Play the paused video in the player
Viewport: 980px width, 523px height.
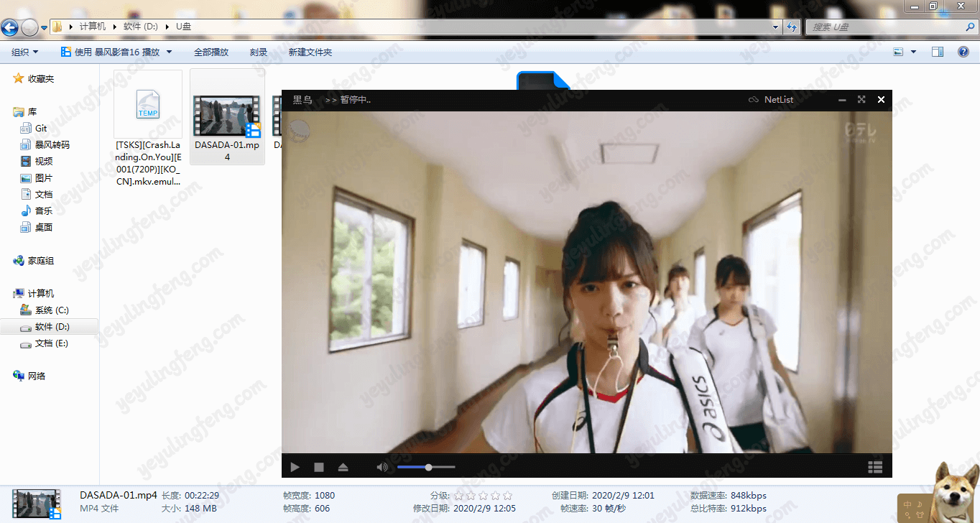[295, 467]
